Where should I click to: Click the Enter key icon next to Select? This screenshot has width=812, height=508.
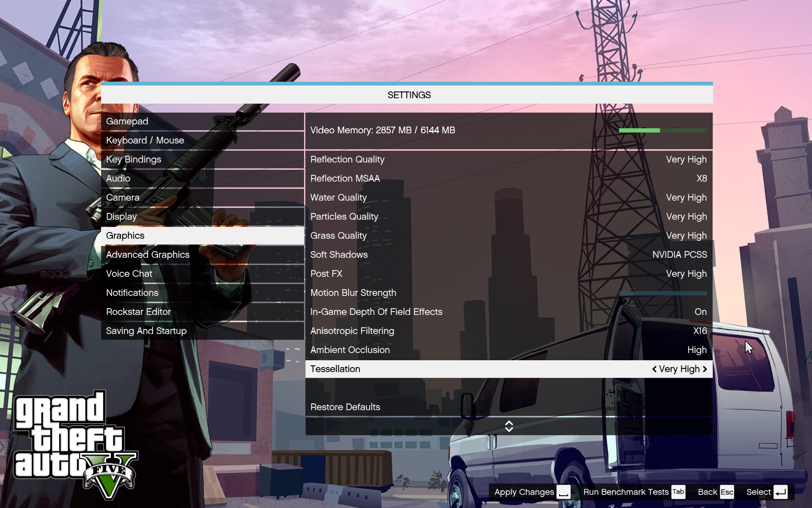click(x=780, y=492)
